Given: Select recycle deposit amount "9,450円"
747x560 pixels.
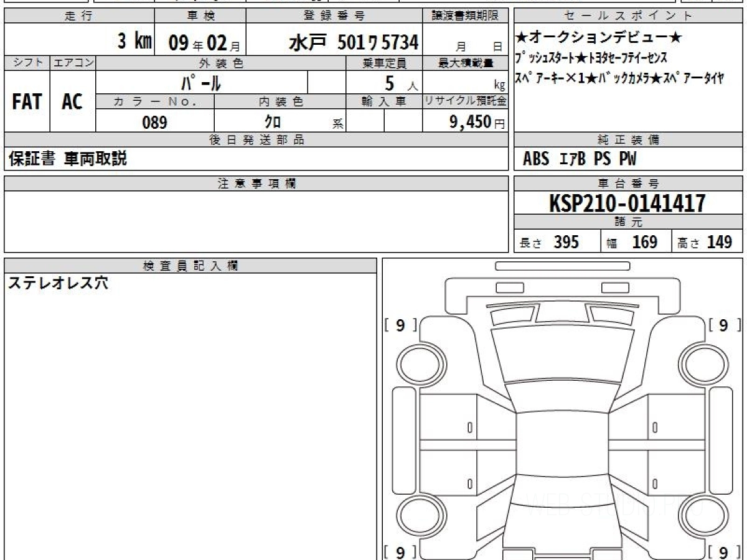Looking at the screenshot, I should (477, 123).
